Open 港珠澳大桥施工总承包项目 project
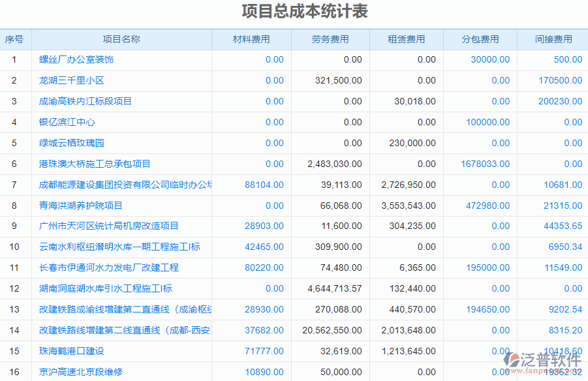 click(x=95, y=164)
